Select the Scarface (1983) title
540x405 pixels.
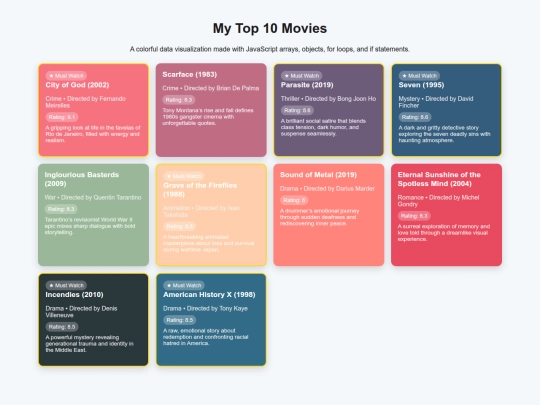tap(189, 74)
